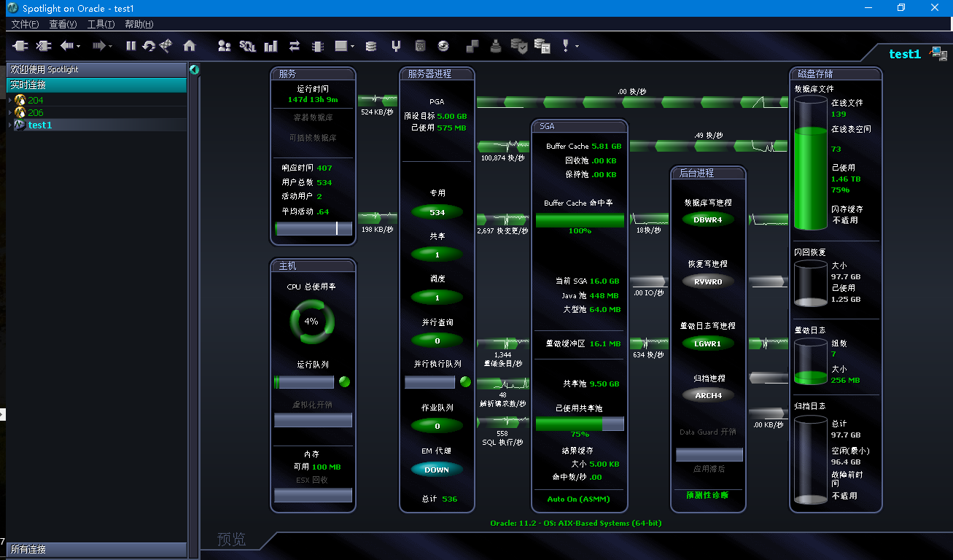Click the stacked cone toolbar icon
Image resolution: width=953 pixels, height=560 pixels.
point(496,46)
